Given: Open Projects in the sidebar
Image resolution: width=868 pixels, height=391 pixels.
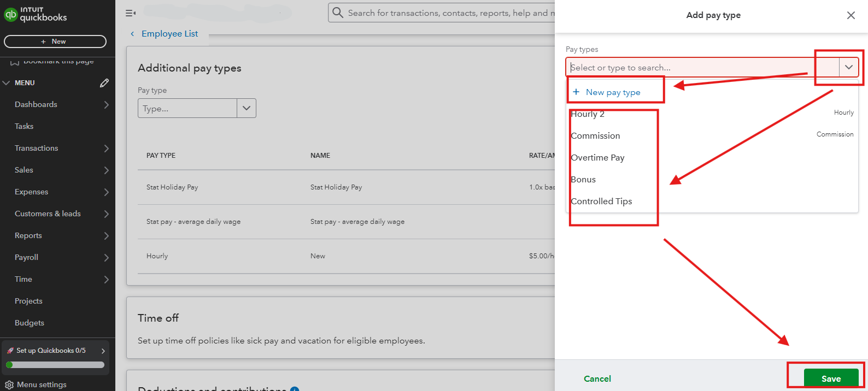Looking at the screenshot, I should coord(28,301).
